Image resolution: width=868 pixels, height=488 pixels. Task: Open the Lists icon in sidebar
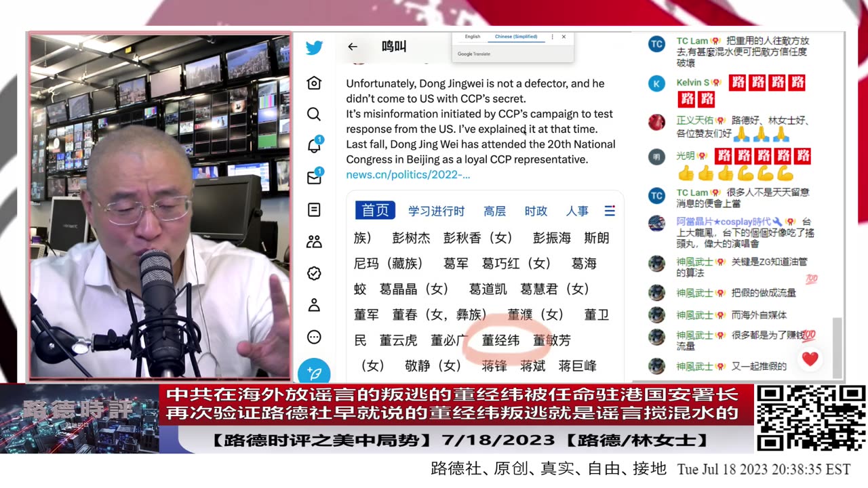point(314,209)
